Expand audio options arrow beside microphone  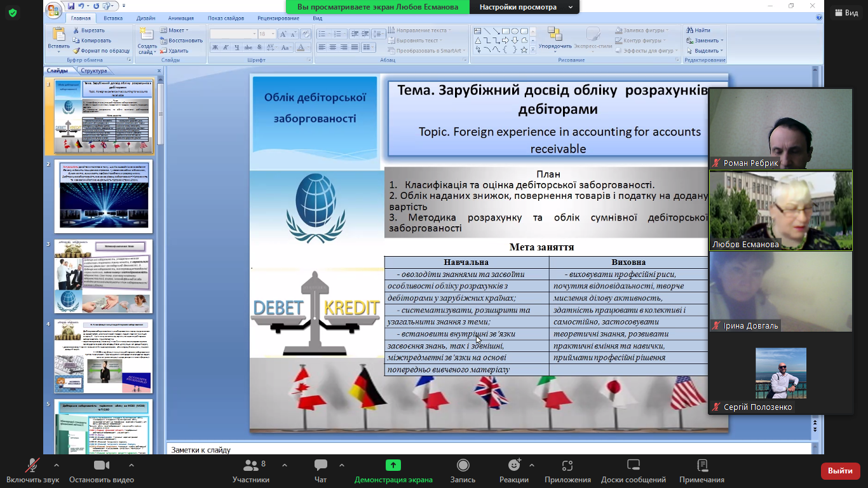56,465
